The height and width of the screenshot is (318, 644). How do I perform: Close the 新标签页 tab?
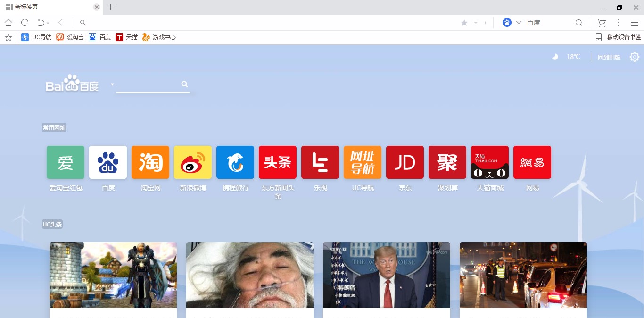[96, 7]
